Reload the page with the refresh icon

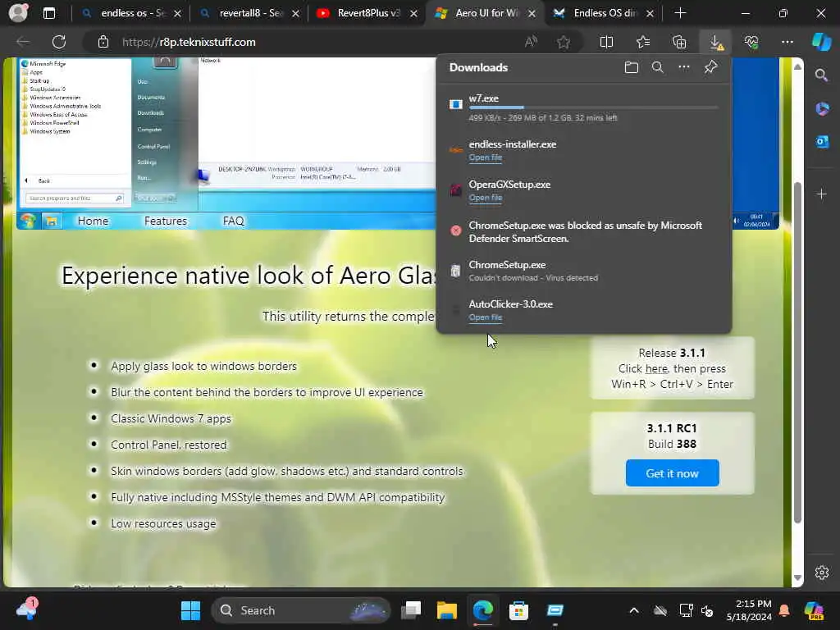point(59,42)
